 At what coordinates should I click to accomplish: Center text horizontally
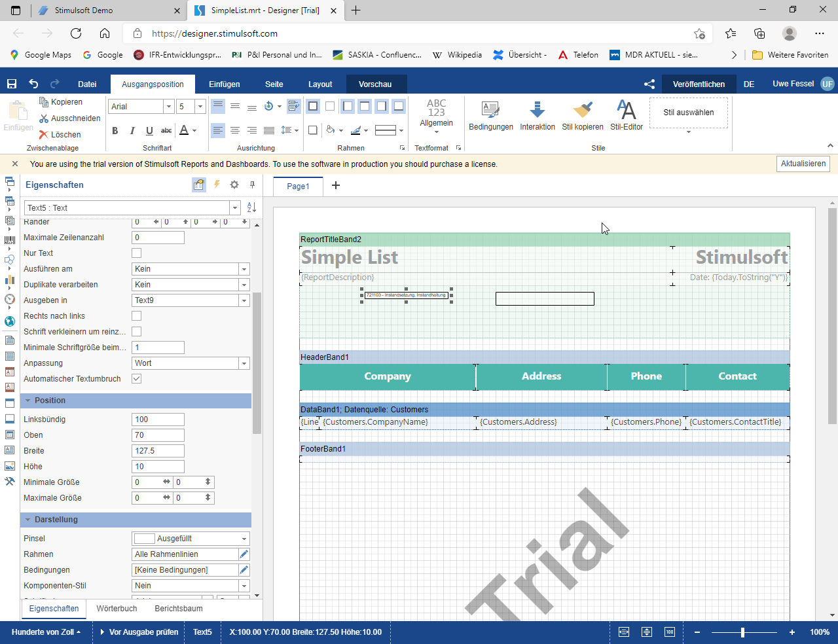click(235, 131)
